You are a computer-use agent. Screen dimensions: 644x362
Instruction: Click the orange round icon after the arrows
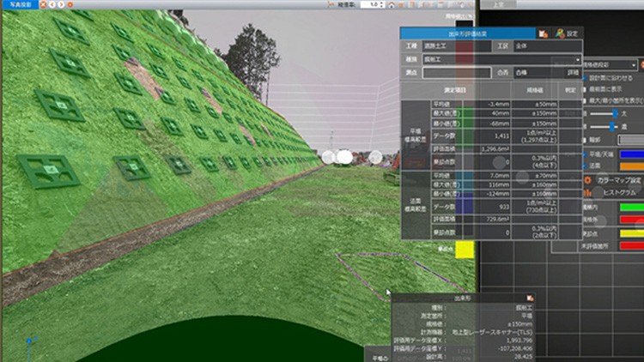70,4
